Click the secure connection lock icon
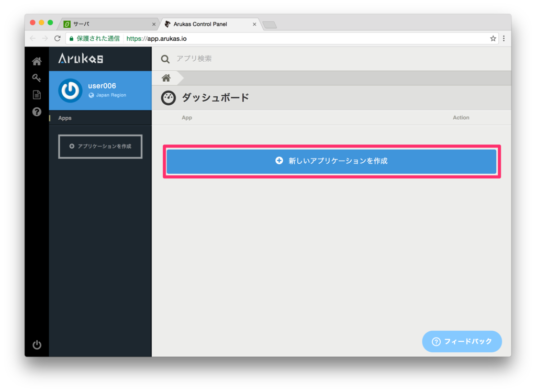The image size is (536, 392). 71,39
